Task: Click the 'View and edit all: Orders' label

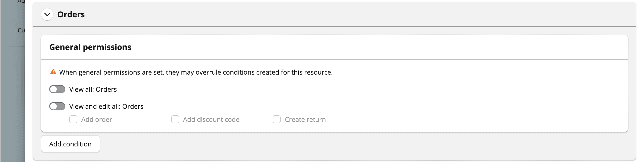Action: coord(106,106)
